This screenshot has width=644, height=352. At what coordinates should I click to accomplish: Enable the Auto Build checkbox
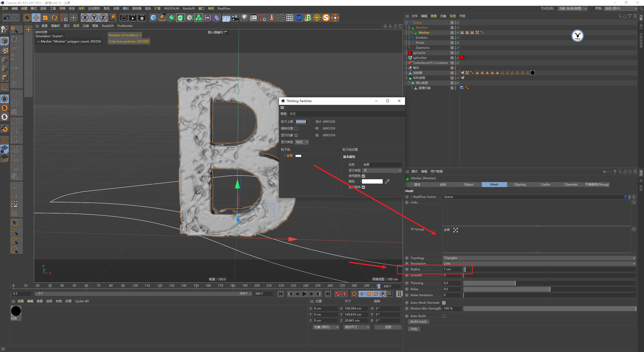(444, 316)
